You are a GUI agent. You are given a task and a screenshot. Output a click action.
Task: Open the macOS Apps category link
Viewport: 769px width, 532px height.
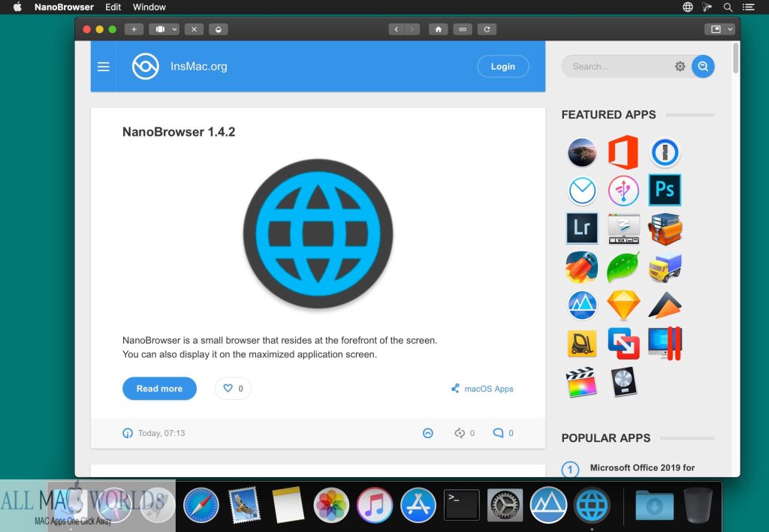(488, 389)
